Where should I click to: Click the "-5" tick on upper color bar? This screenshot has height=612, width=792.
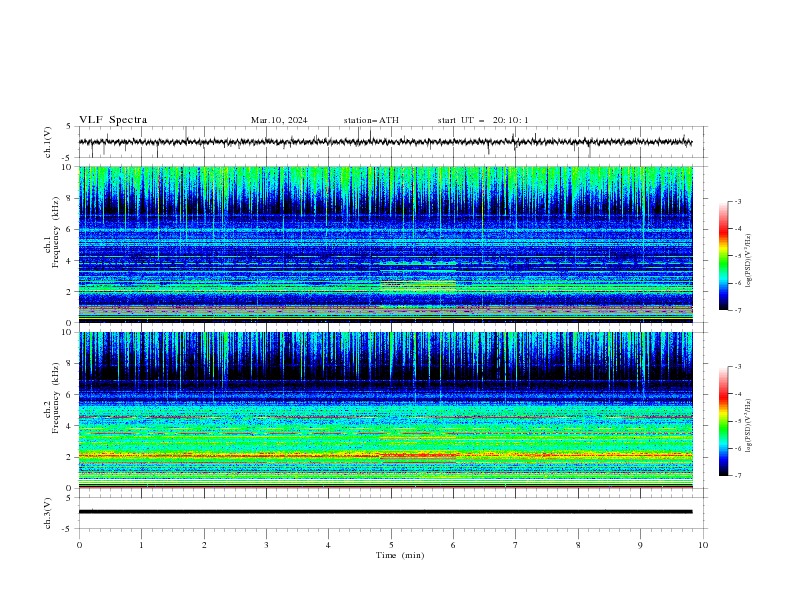[737, 256]
